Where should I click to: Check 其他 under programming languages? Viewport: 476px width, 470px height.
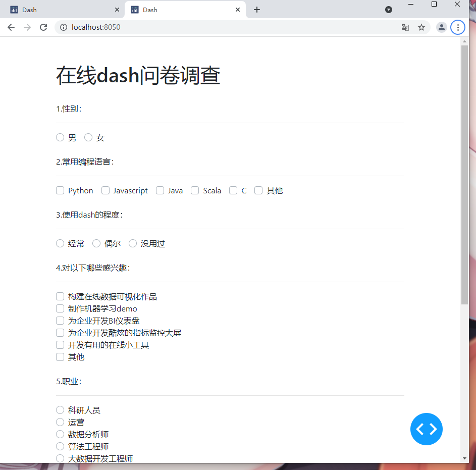[x=258, y=190]
